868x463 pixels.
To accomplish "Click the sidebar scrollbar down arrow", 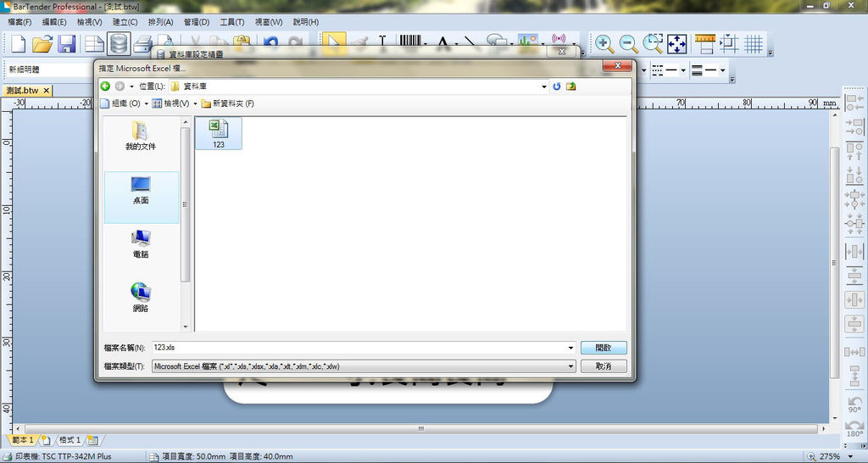I will pos(186,327).
